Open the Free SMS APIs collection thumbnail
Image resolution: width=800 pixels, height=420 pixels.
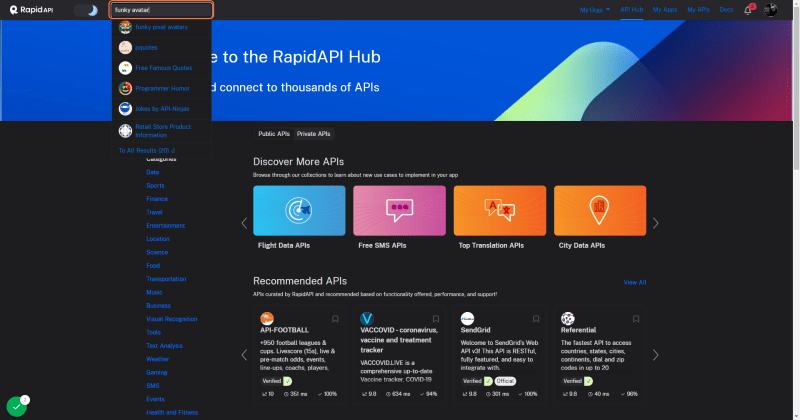[x=399, y=210]
